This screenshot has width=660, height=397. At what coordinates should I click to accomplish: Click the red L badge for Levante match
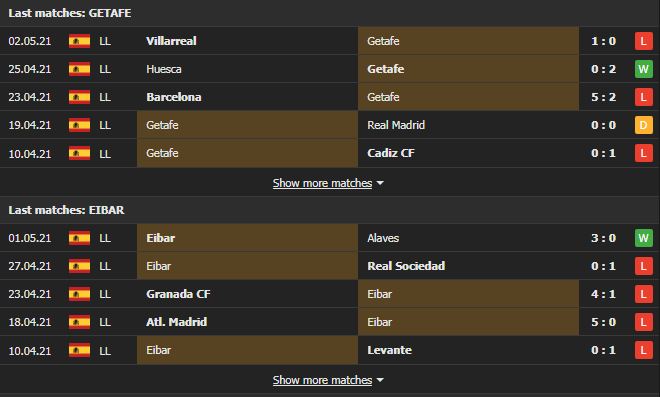(x=643, y=350)
